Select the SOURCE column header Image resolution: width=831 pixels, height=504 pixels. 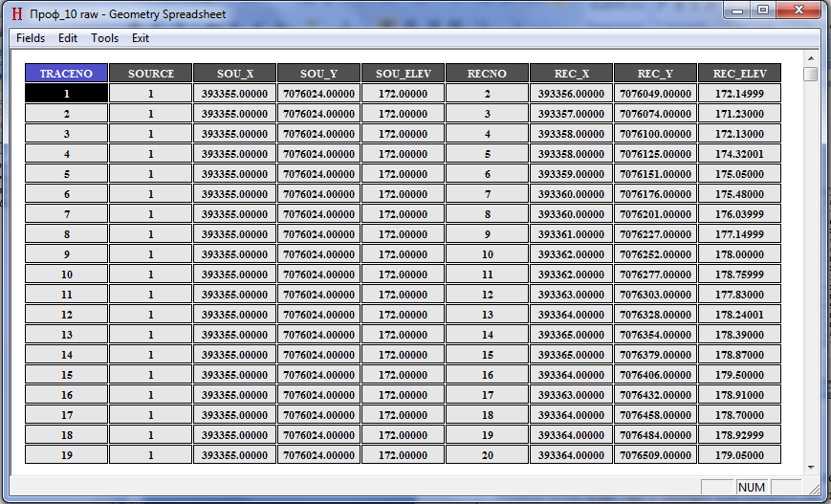pos(150,73)
